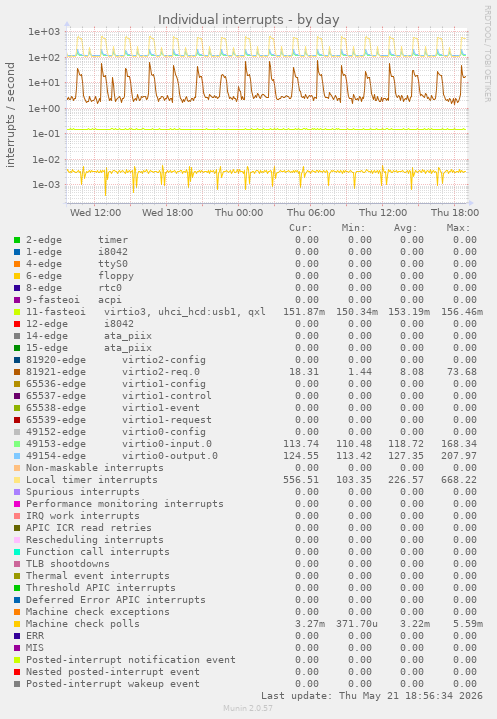Click the virtio0-output.0 legend entry
Viewport: 497px width, 719px height.
(x=170, y=456)
